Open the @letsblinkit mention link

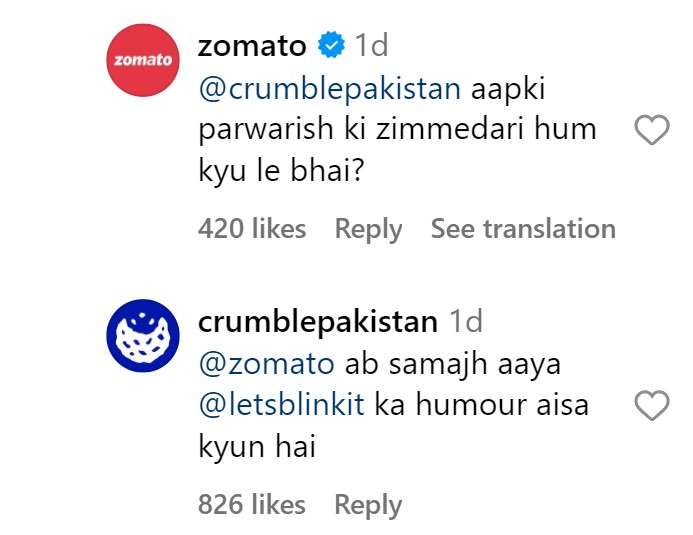pos(282,405)
